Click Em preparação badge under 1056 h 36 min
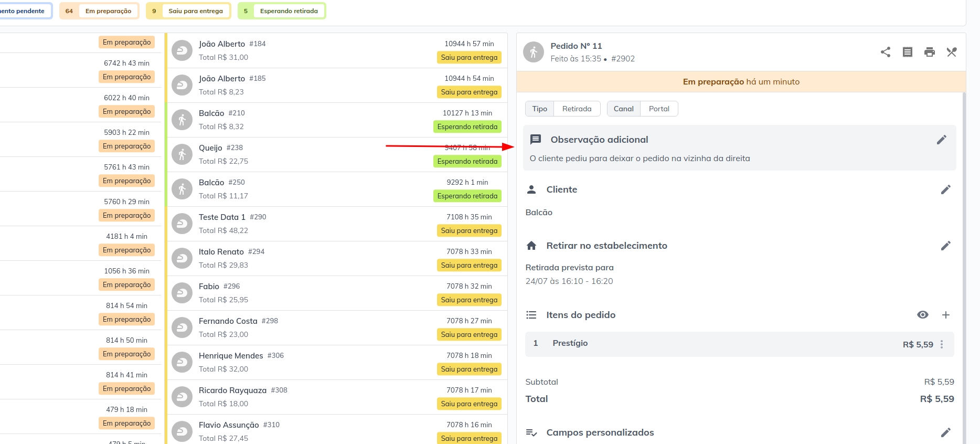Viewport: 980px width, 444px height. tap(126, 285)
